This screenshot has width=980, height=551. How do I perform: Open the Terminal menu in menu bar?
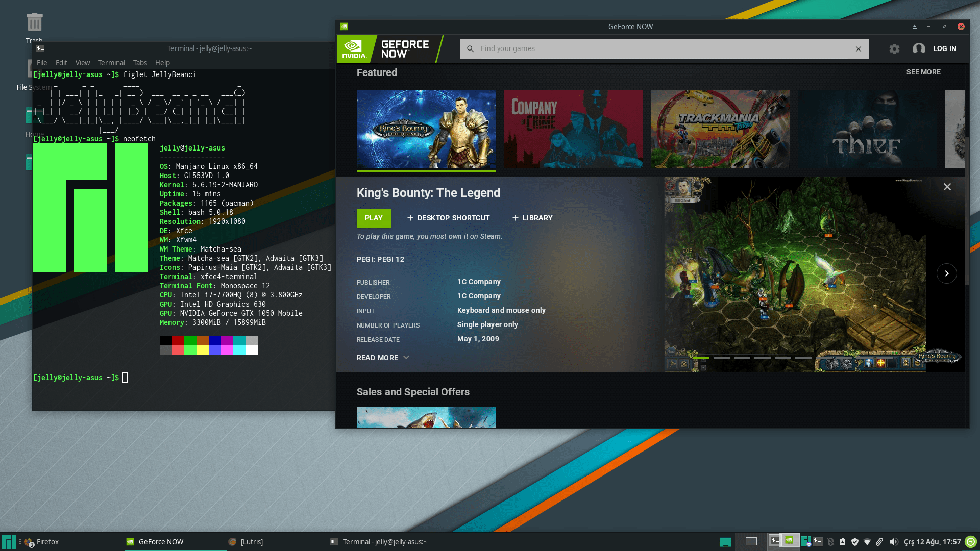[x=111, y=63]
